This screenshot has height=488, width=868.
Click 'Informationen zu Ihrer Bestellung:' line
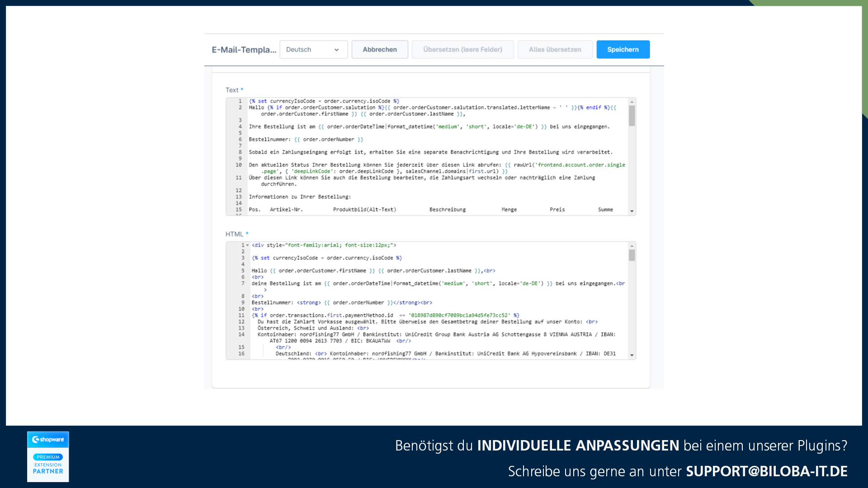coord(300,197)
